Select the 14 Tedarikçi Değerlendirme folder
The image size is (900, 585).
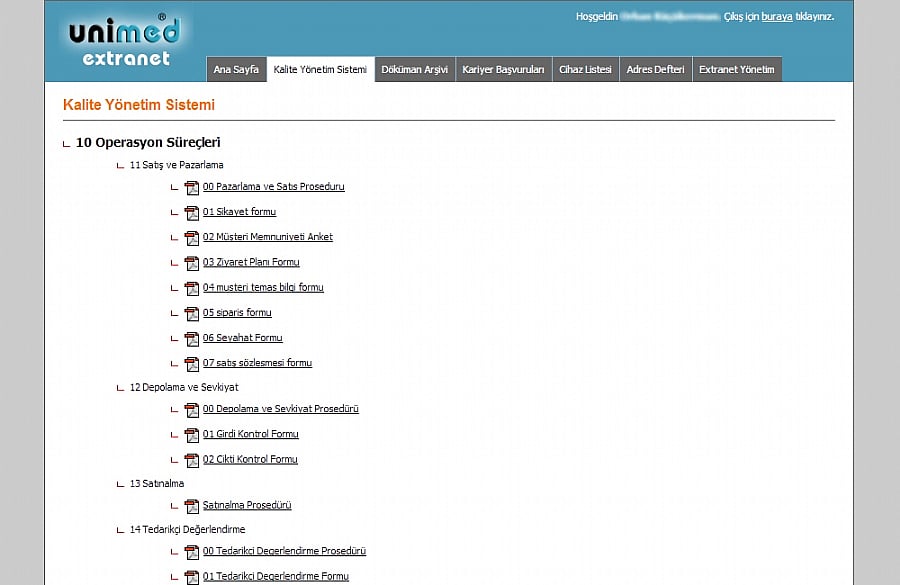click(x=187, y=530)
